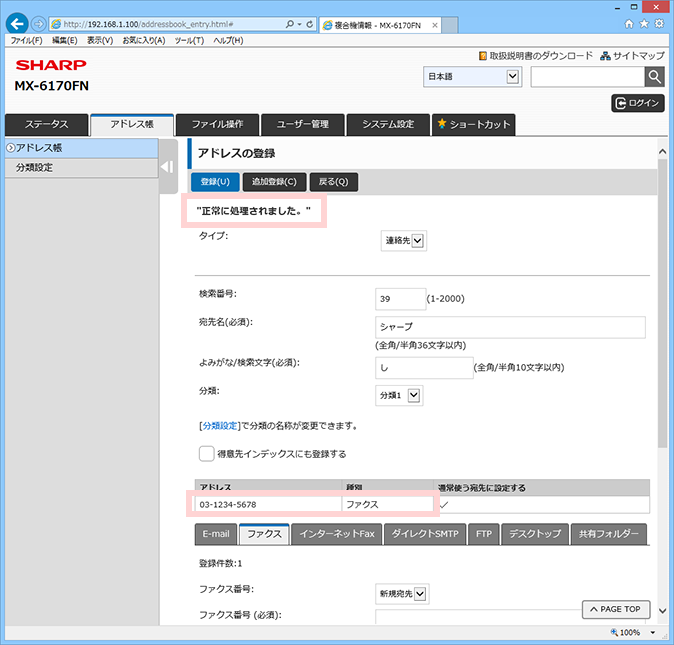The image size is (674, 645).
Task: Open the ツール(T) menu
Action: 189,40
